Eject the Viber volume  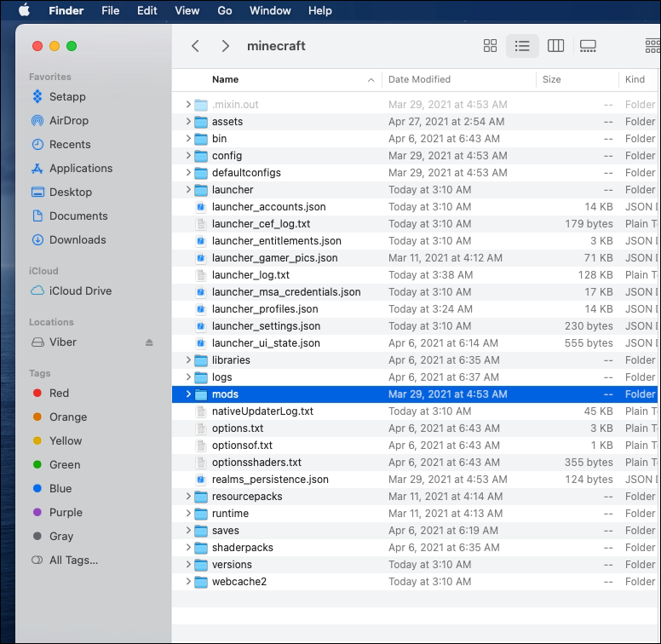[149, 342]
